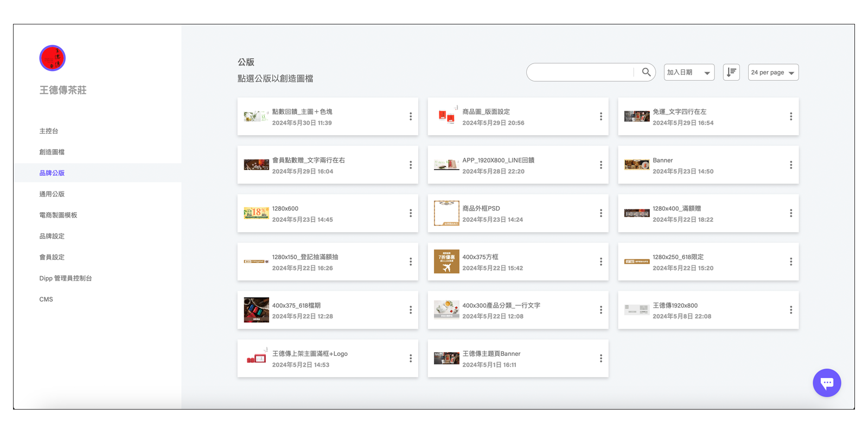Open the 加入日期 sort dropdown
This screenshot has width=868, height=434.
(x=689, y=72)
